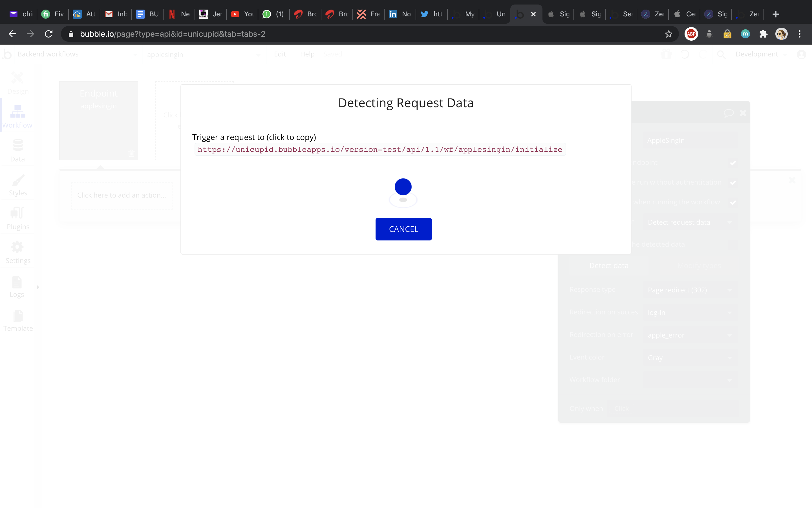Copy the applesingin initialize endpoint URL
Viewport: 812px width, 508px height.
point(380,150)
